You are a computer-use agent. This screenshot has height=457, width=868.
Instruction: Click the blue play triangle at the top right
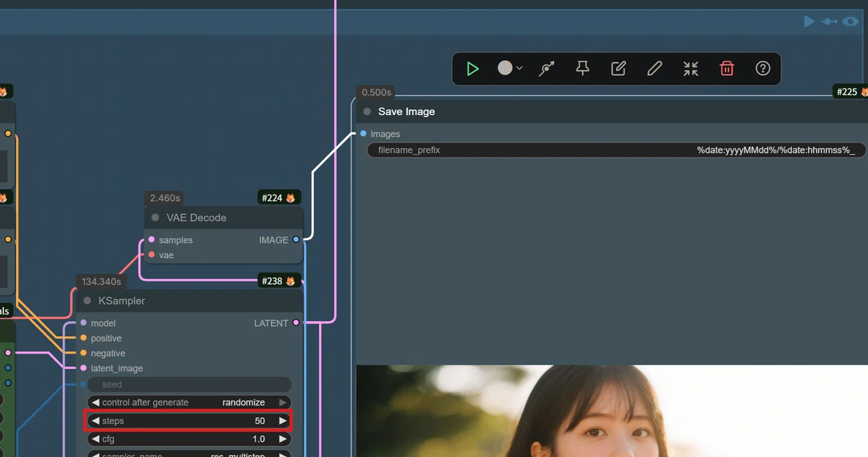tap(809, 22)
